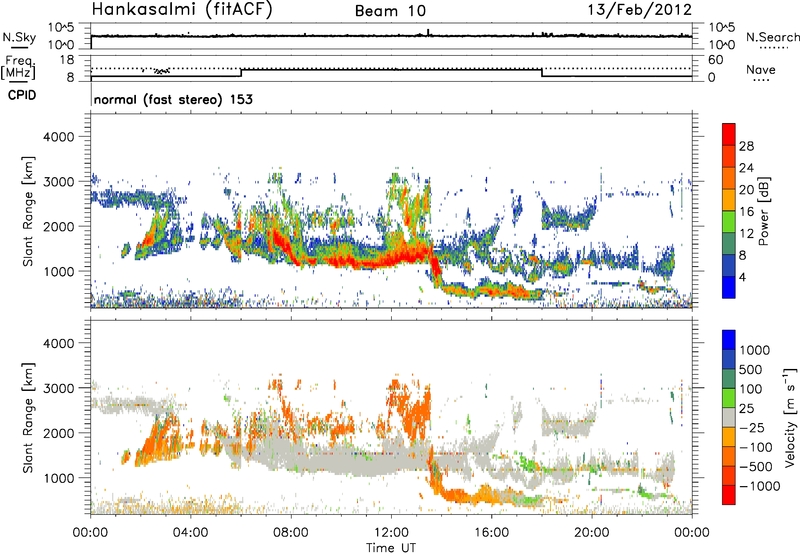Click the 60 tick on Nave axis
Viewport: 800px width, 554px height.
pos(716,60)
